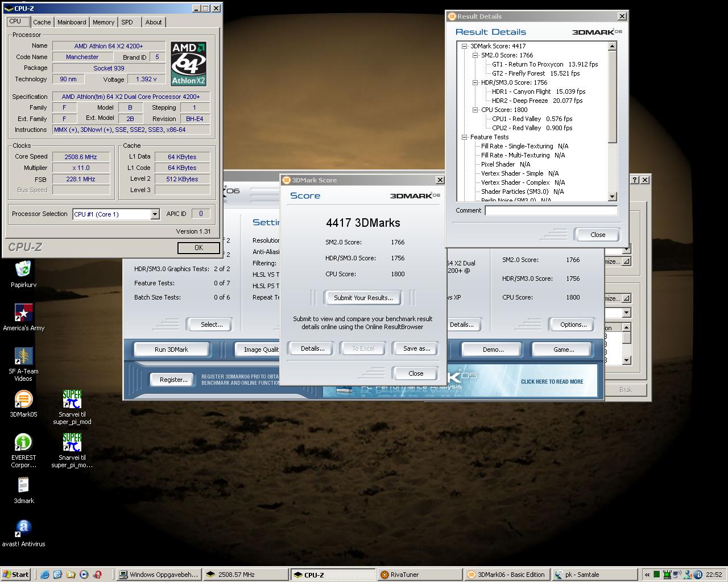
Task: Select GT1 - Return To Proxycon result row
Action: pos(545,64)
